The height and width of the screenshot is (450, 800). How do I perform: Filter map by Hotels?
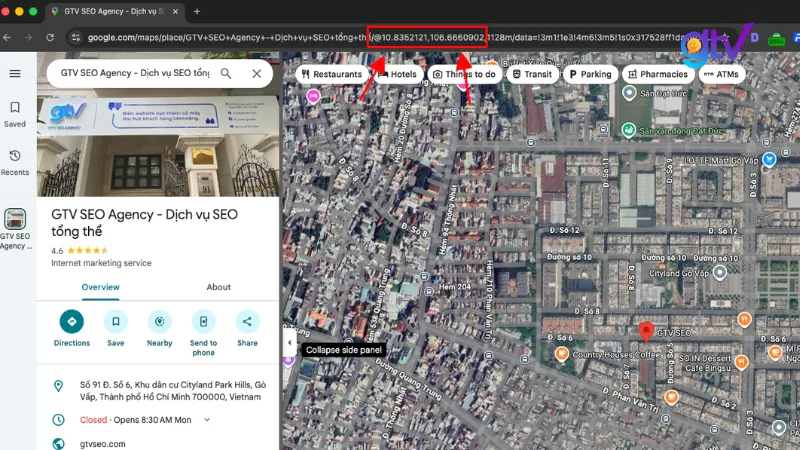397,74
